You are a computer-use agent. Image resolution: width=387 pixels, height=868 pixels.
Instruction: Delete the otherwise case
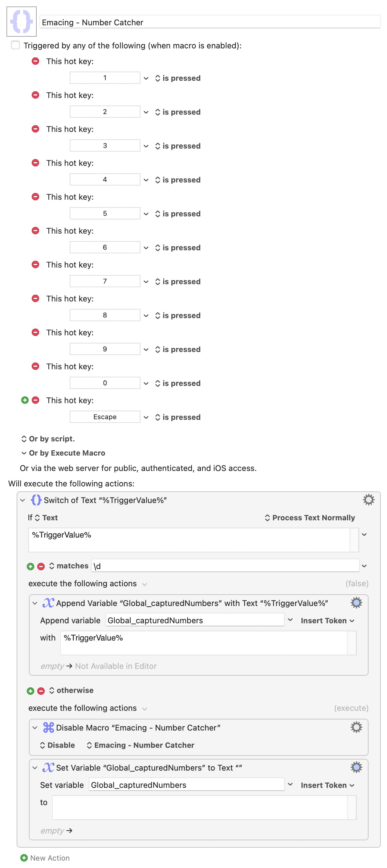[x=41, y=691]
